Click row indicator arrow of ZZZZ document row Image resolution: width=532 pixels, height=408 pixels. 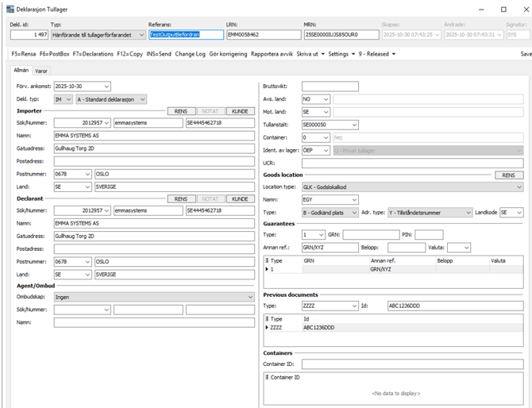[x=267, y=327]
